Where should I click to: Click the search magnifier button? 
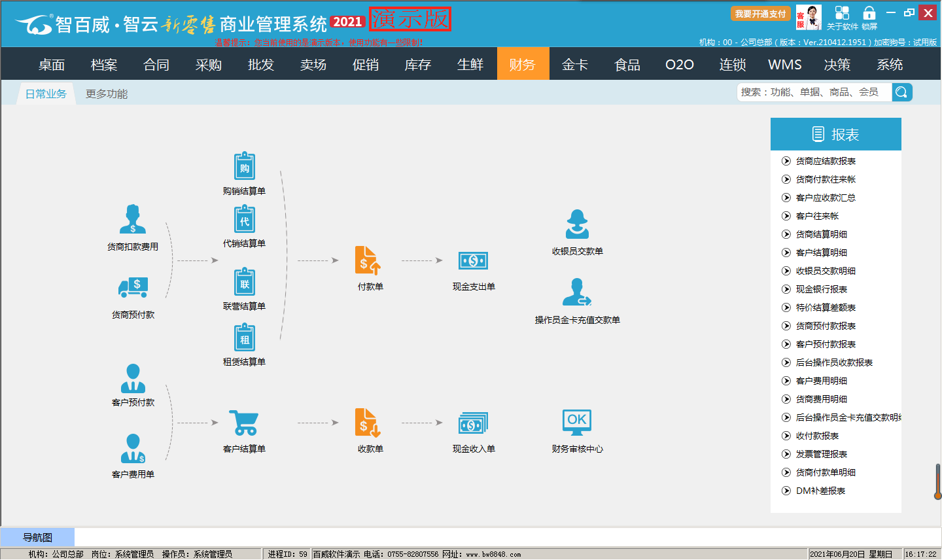901,92
